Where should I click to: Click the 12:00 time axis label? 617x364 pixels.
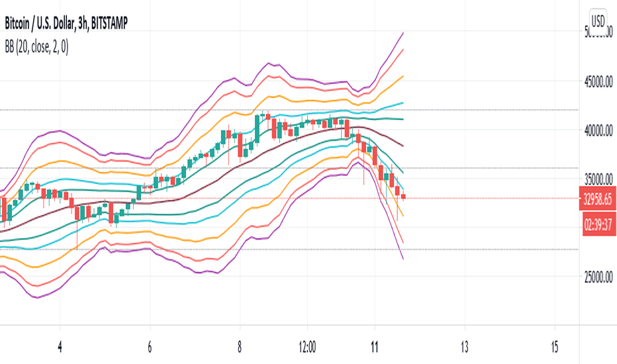coord(307,347)
